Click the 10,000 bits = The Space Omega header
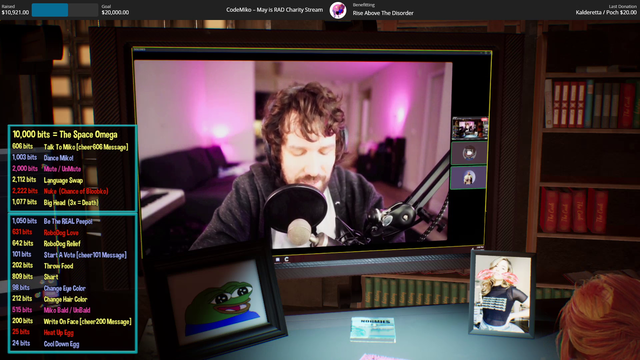Screen dimensions: 640x360 tap(65, 134)
